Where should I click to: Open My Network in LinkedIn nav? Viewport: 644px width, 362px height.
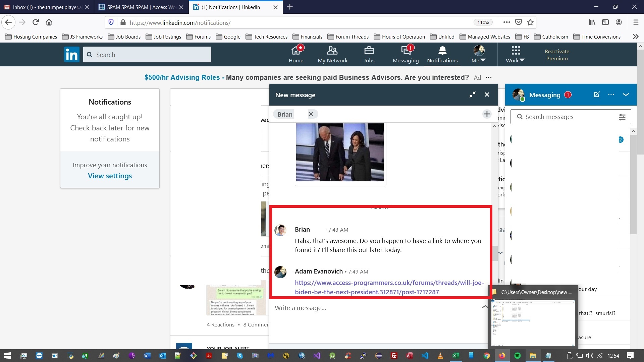click(332, 54)
